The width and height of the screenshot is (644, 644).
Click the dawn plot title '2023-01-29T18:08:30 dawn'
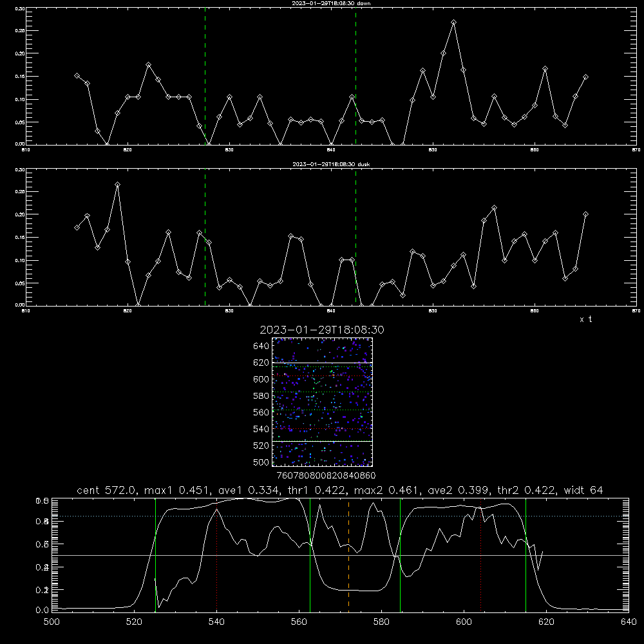[x=331, y=3]
